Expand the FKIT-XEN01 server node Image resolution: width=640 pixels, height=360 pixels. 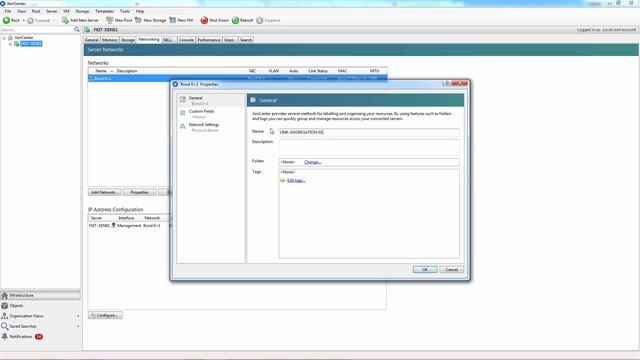(x=10, y=44)
